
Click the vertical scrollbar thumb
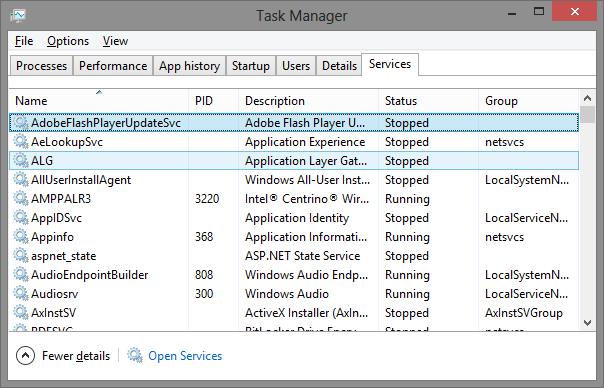pos(587,114)
